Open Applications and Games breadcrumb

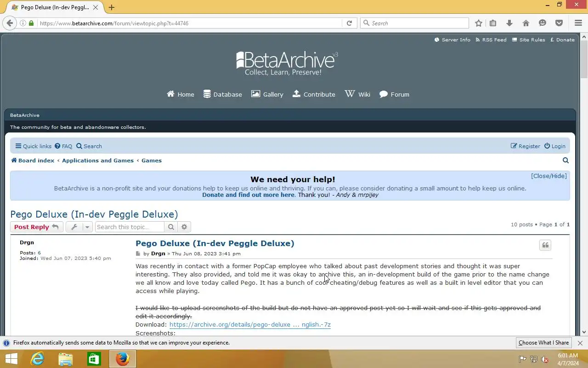(98, 161)
